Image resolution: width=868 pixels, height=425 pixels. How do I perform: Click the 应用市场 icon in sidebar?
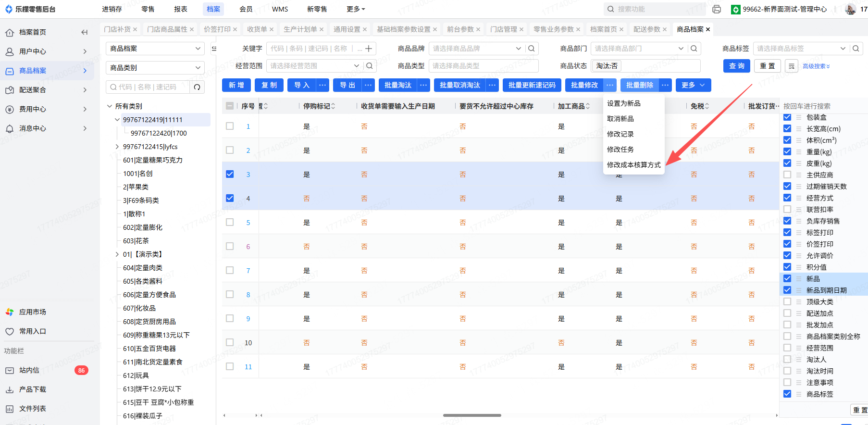click(10, 312)
